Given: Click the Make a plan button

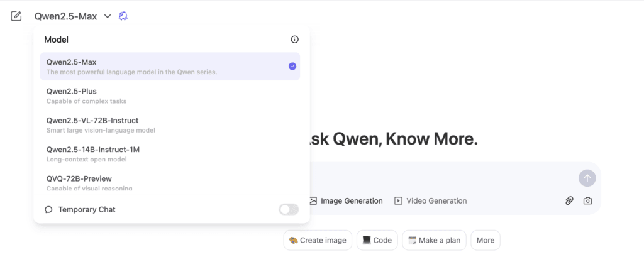Looking at the screenshot, I should click(x=434, y=240).
